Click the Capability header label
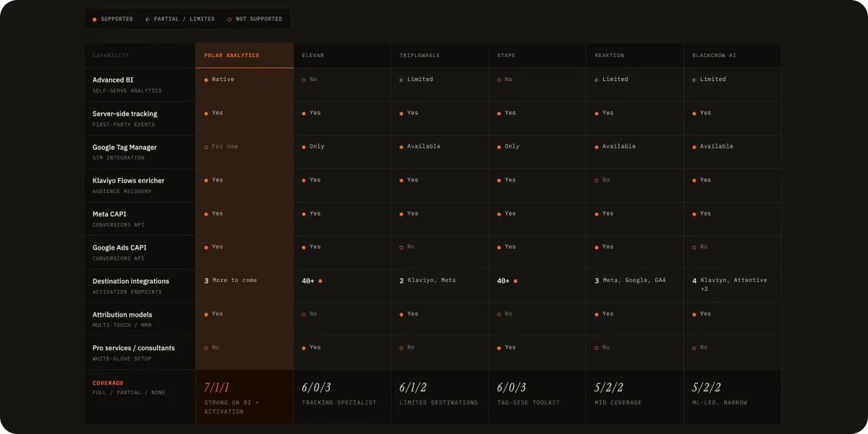The height and width of the screenshot is (434, 868). 111,56
